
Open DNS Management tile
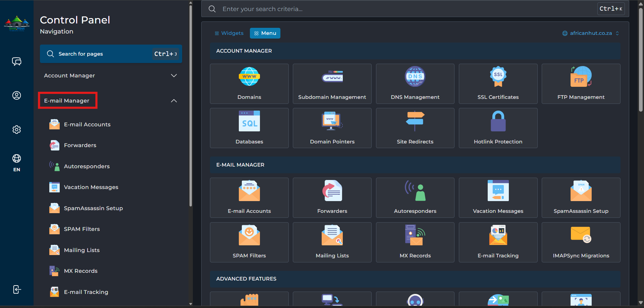pos(415,84)
